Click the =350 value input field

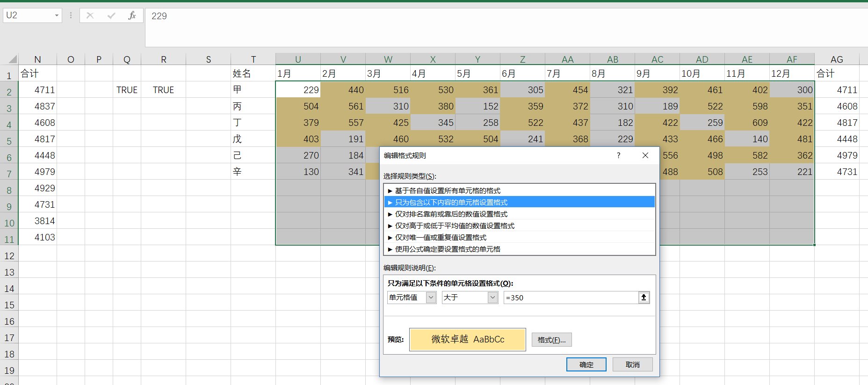pyautogui.click(x=571, y=298)
